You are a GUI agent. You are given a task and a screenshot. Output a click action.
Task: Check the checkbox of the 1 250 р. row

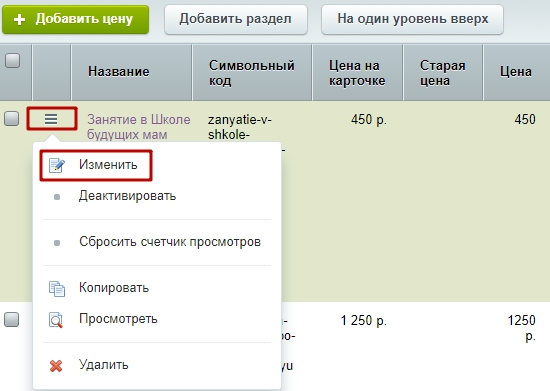coord(12,319)
